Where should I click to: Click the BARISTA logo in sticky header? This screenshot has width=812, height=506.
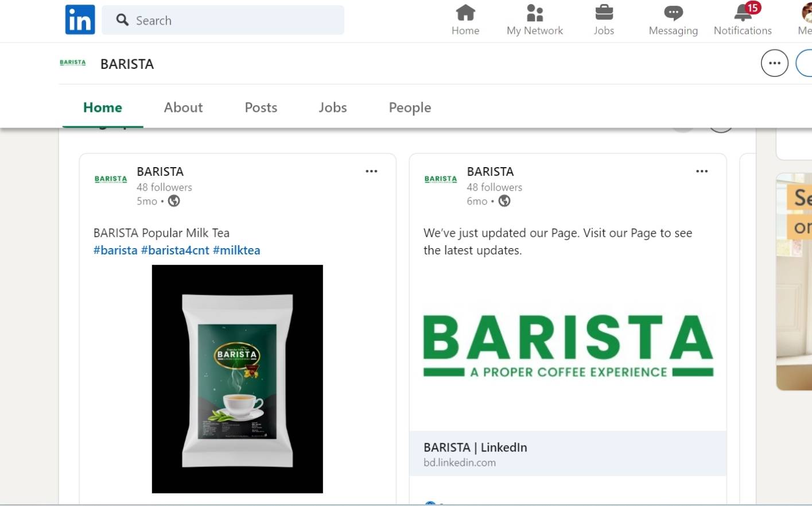coord(73,63)
